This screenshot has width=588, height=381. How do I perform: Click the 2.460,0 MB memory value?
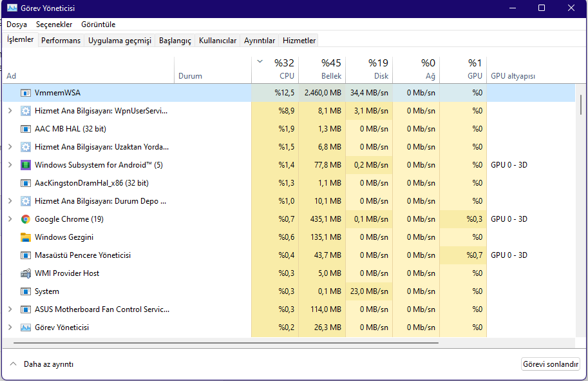pyautogui.click(x=323, y=93)
